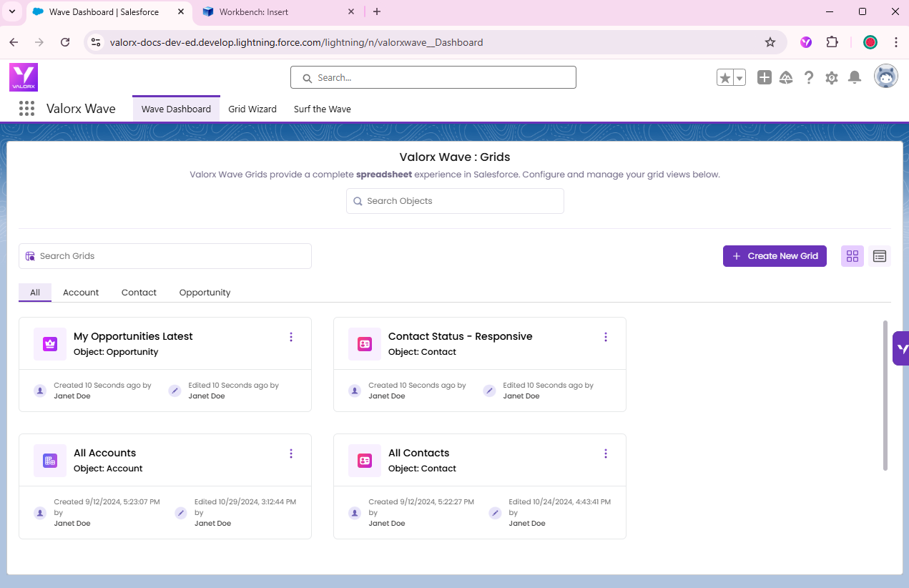Open the browser Extensions puzzle icon
The image size is (909, 588).
[832, 42]
